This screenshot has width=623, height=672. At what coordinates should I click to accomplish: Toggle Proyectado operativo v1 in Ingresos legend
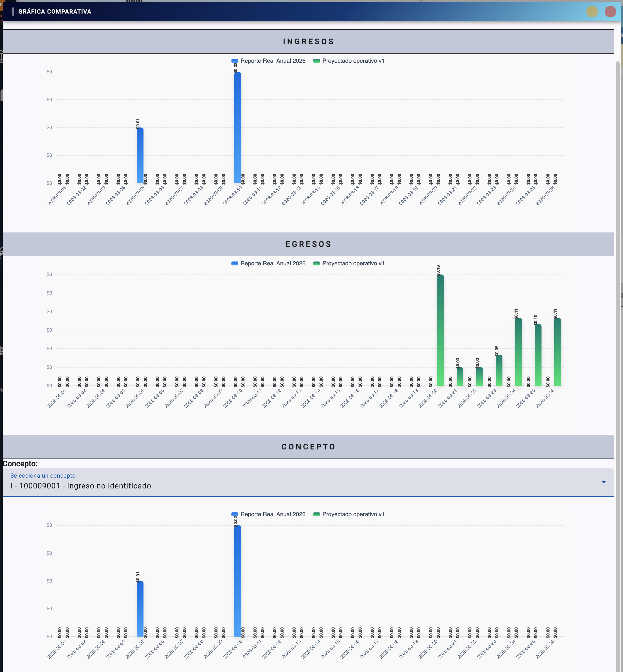[x=349, y=61]
